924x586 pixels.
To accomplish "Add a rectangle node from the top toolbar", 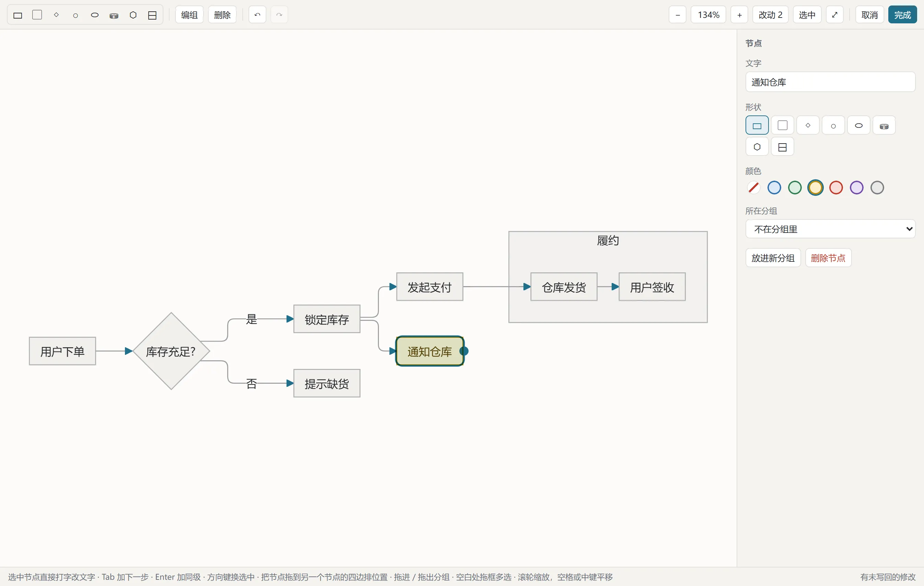I will coord(18,15).
